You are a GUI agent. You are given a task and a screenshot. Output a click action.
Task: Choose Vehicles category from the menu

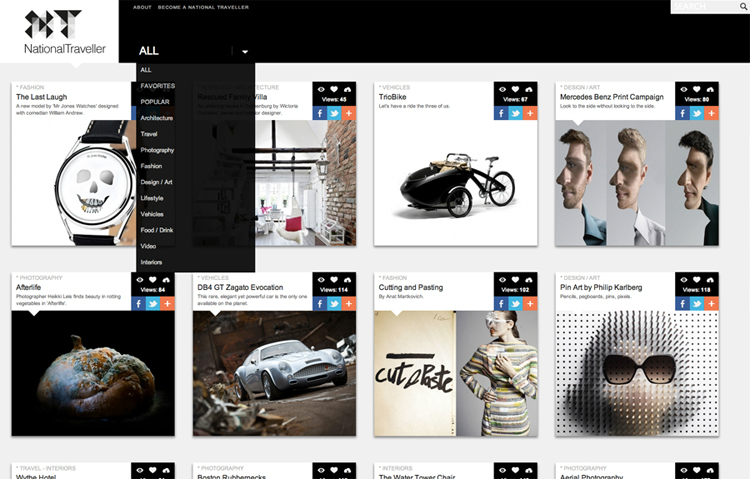tap(152, 214)
